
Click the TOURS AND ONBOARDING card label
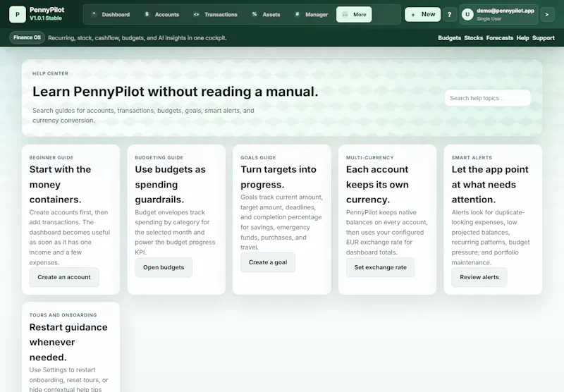pyautogui.click(x=63, y=315)
